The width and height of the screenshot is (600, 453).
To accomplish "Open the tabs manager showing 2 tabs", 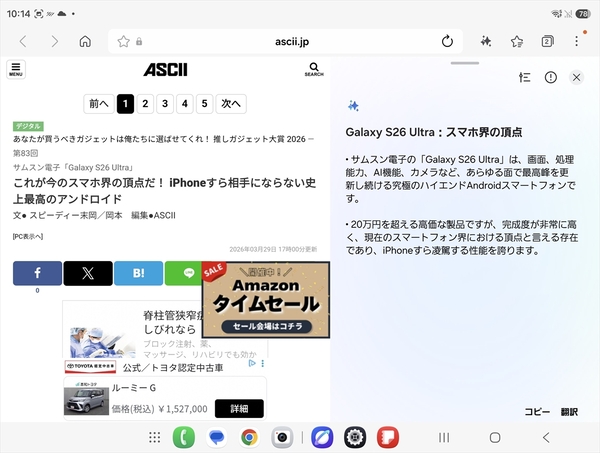I will coord(547,41).
